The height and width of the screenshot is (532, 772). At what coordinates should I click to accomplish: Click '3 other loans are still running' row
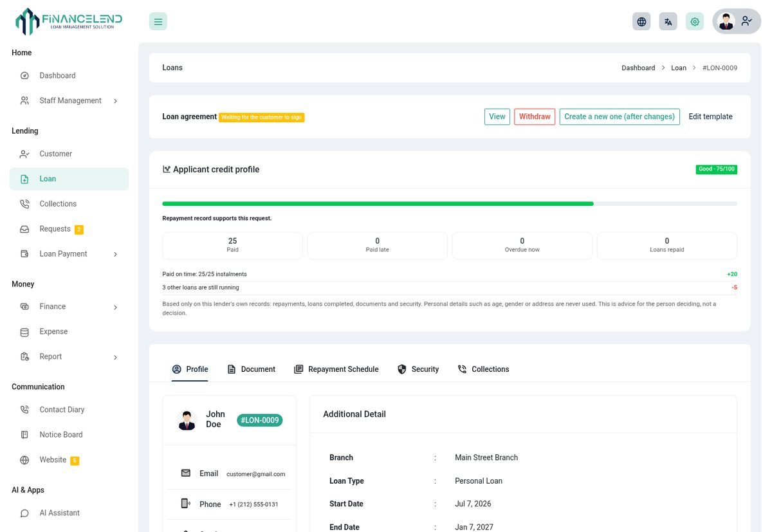[x=450, y=288]
